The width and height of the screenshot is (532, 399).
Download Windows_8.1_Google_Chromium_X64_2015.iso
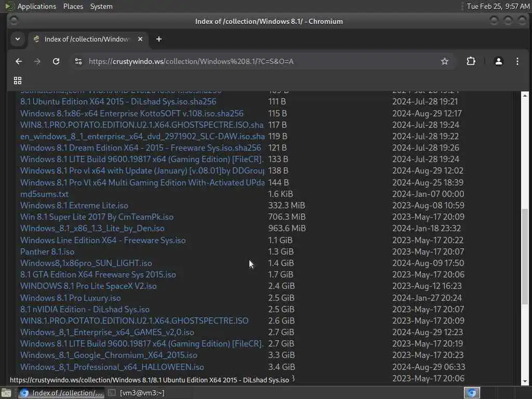point(109,355)
